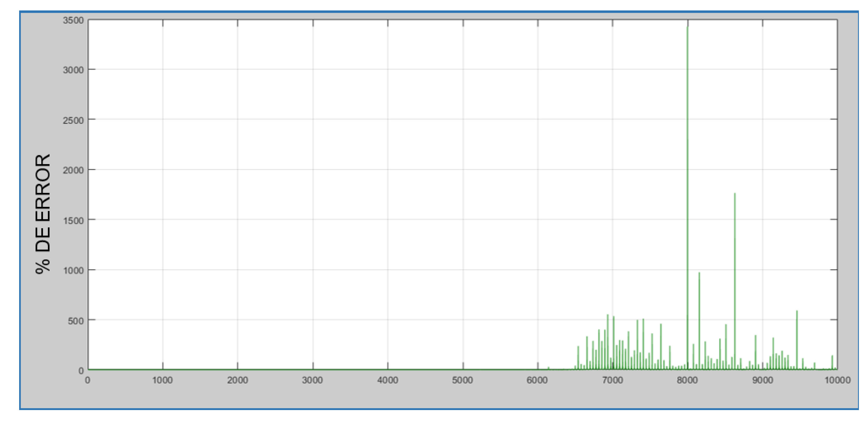868x421 pixels.
Task: Click x-axis tick label 6000
Action: [537, 380]
